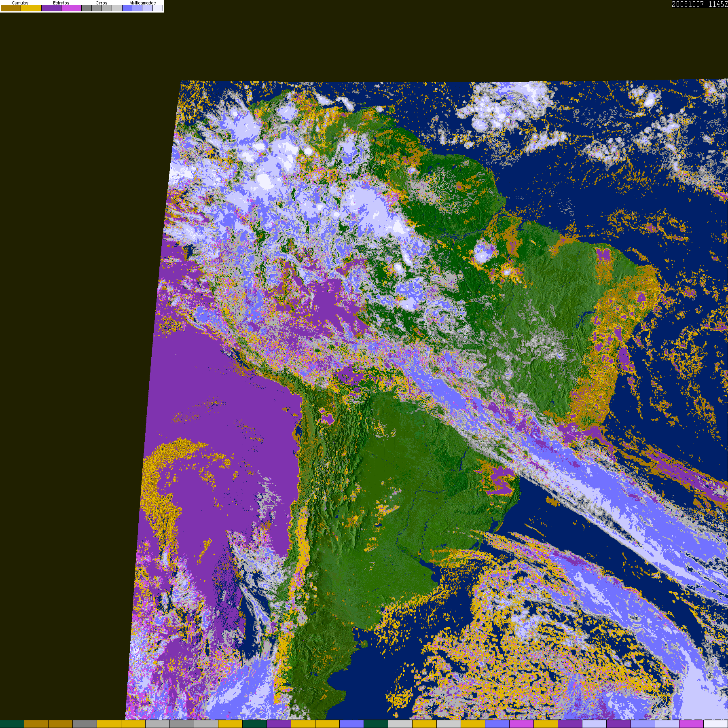728x728 pixels.
Task: Select the magenta Estratos legend swatch
Action: [x=72, y=8]
